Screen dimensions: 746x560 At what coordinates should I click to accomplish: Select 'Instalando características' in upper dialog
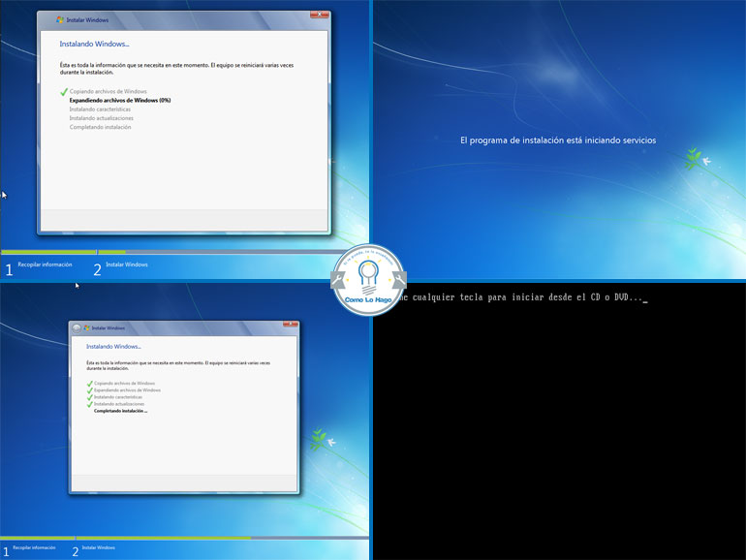pyautogui.click(x=100, y=109)
